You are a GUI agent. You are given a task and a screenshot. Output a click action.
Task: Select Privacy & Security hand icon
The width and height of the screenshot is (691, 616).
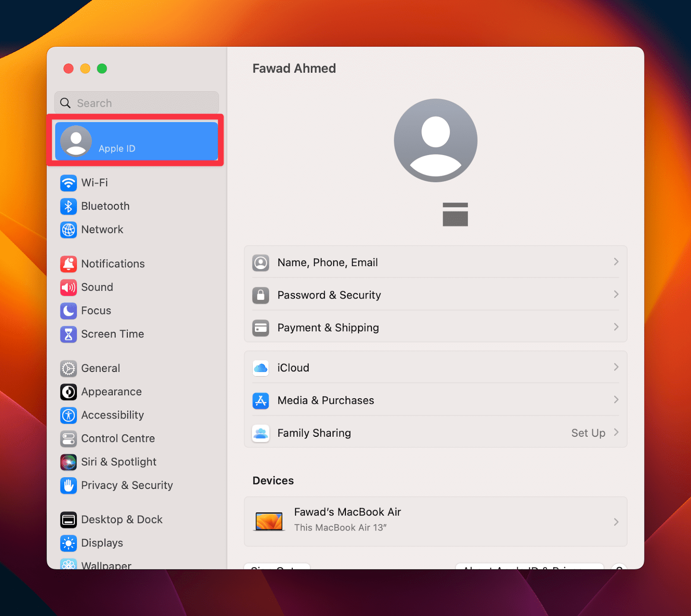[68, 485]
